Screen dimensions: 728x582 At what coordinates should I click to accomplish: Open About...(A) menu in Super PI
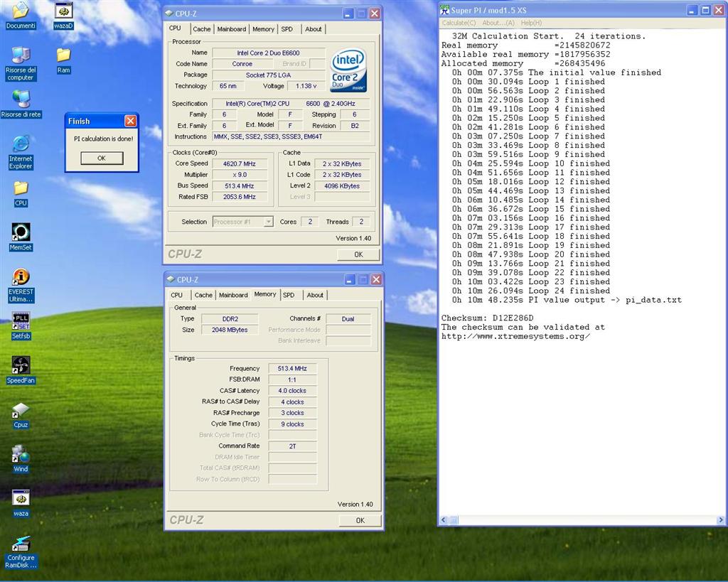[x=498, y=23]
